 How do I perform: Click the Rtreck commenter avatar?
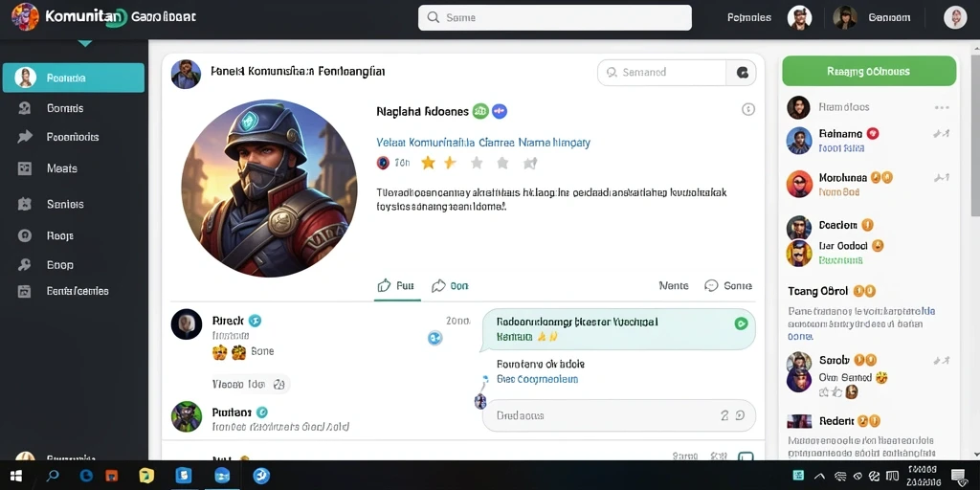click(187, 324)
